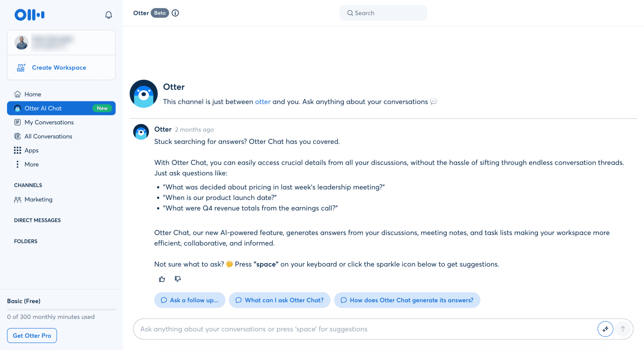
Task: Click Get Otter Pro button
Action: (32, 336)
